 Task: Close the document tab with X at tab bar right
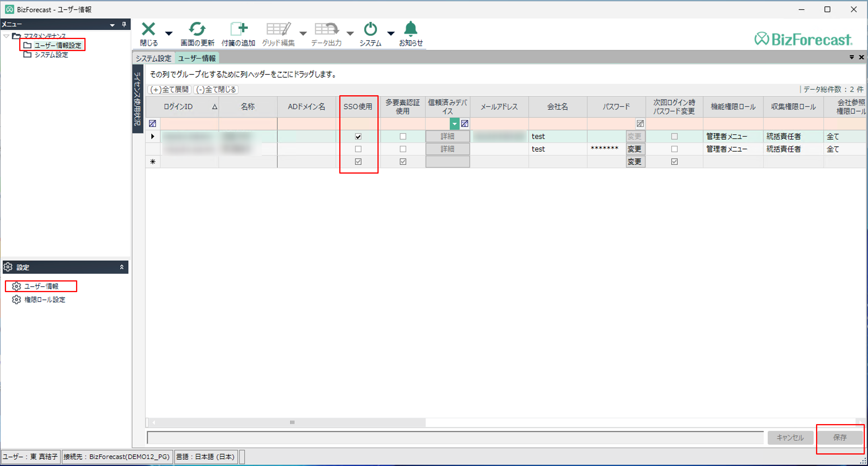point(861,57)
